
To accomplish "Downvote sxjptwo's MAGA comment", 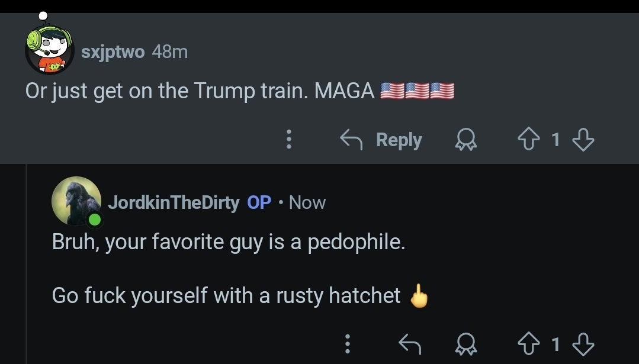I will pos(583,140).
